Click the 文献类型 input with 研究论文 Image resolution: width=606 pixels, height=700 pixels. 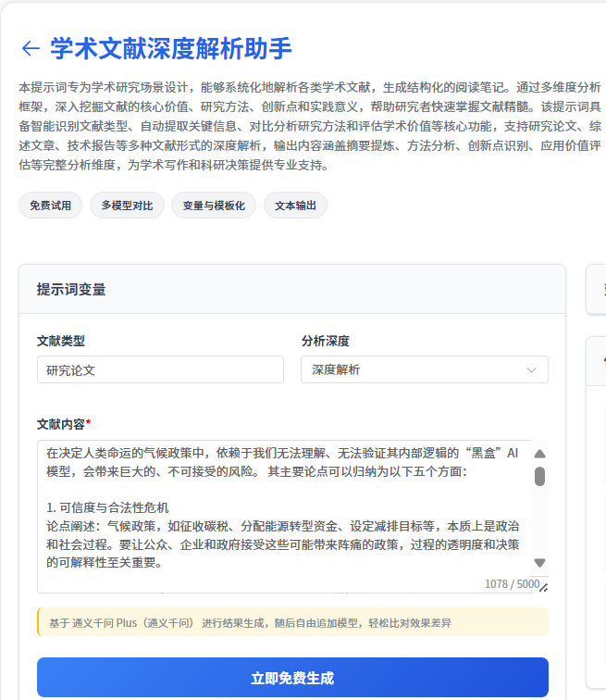click(160, 370)
